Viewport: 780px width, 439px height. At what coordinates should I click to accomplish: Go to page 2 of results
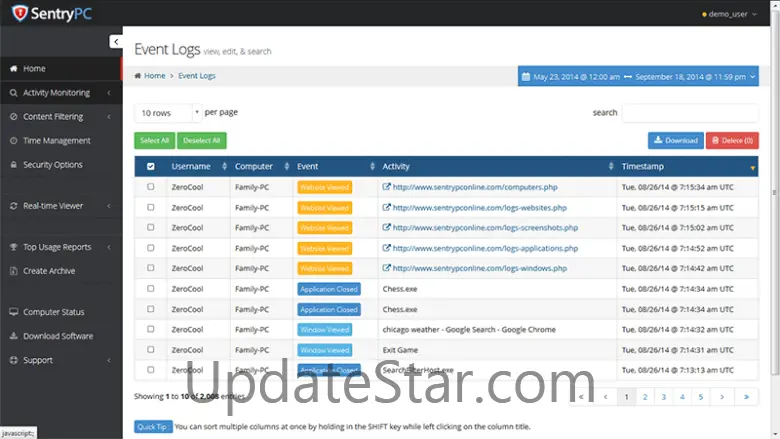pyautogui.click(x=645, y=397)
